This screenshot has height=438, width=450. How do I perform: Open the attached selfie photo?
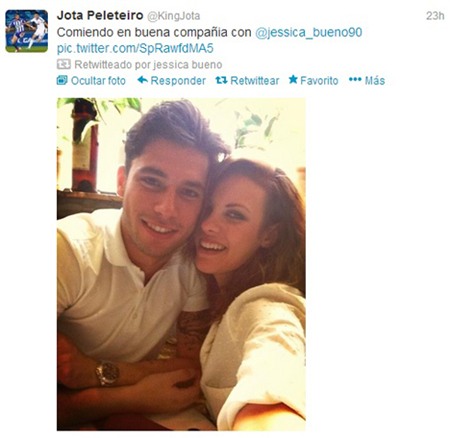[x=181, y=264]
